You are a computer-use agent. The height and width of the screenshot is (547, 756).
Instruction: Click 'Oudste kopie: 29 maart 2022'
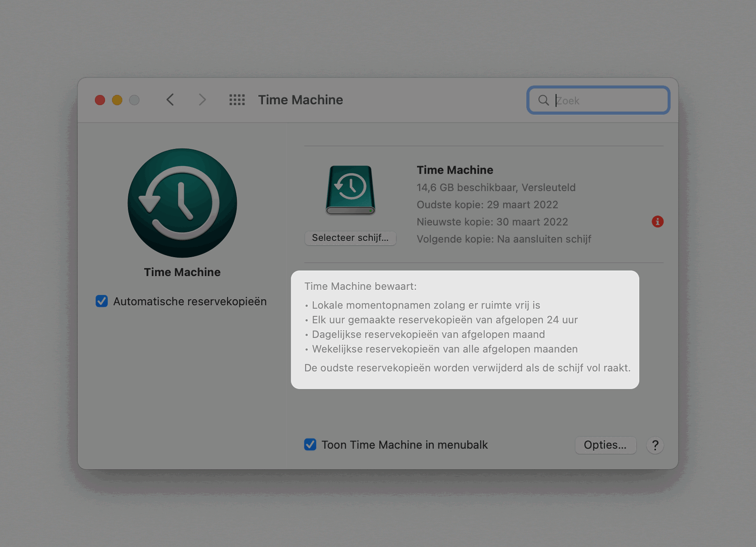click(x=487, y=205)
